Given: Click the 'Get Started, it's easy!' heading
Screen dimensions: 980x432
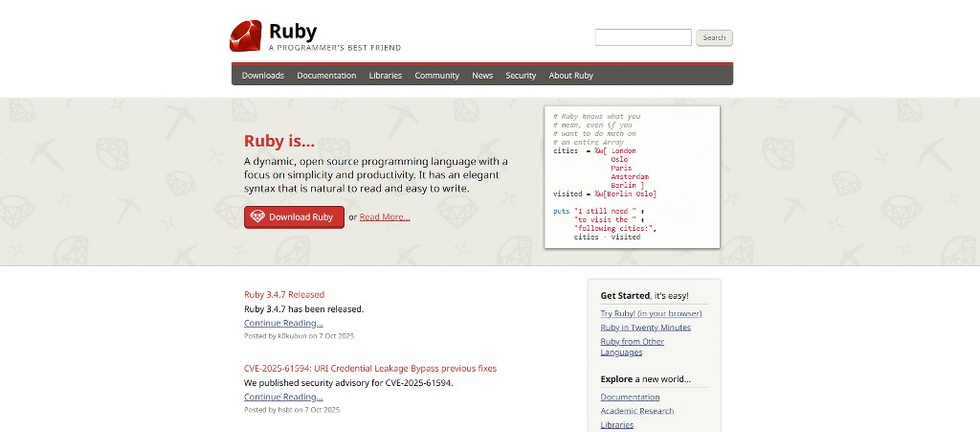Looking at the screenshot, I should [x=644, y=296].
